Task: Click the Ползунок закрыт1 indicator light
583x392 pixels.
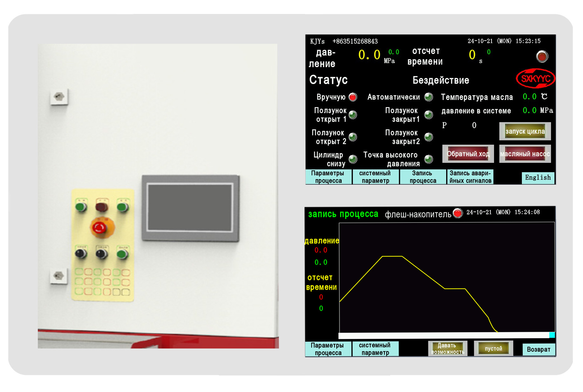Action: point(429,115)
